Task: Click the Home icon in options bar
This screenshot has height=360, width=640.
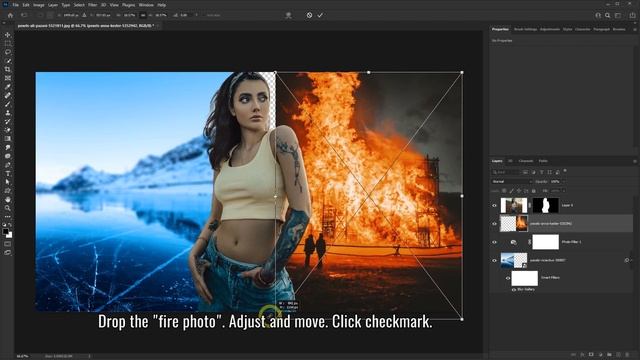Action: 10,15
